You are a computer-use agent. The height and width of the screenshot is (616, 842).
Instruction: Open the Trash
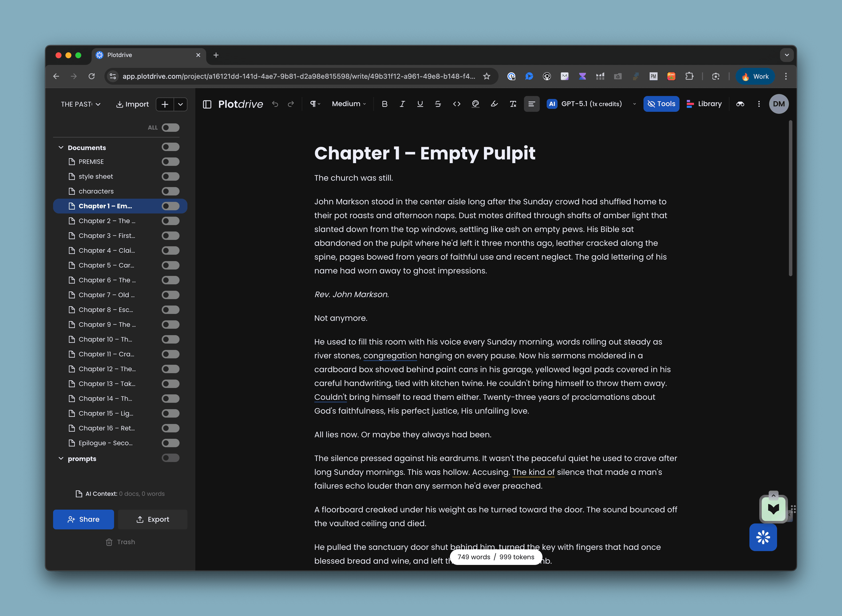tap(120, 541)
